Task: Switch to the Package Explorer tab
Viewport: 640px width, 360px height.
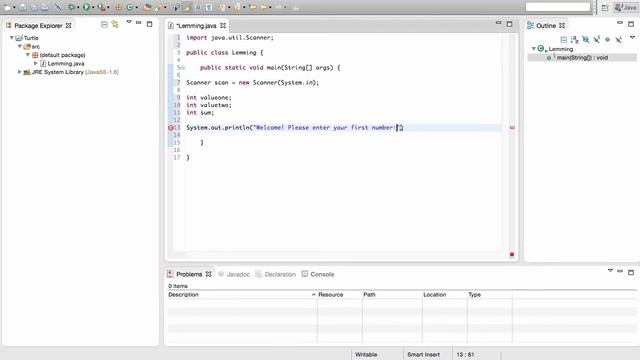Action: click(38, 25)
